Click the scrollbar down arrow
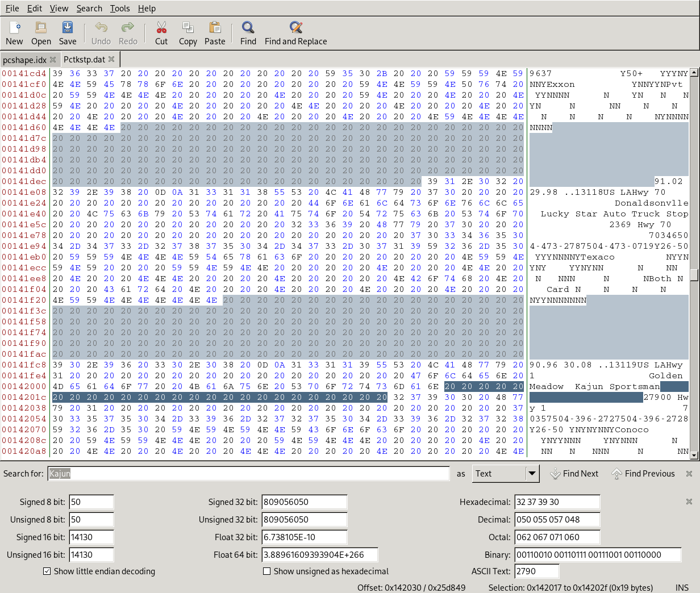This screenshot has width=700, height=593. pos(694,455)
